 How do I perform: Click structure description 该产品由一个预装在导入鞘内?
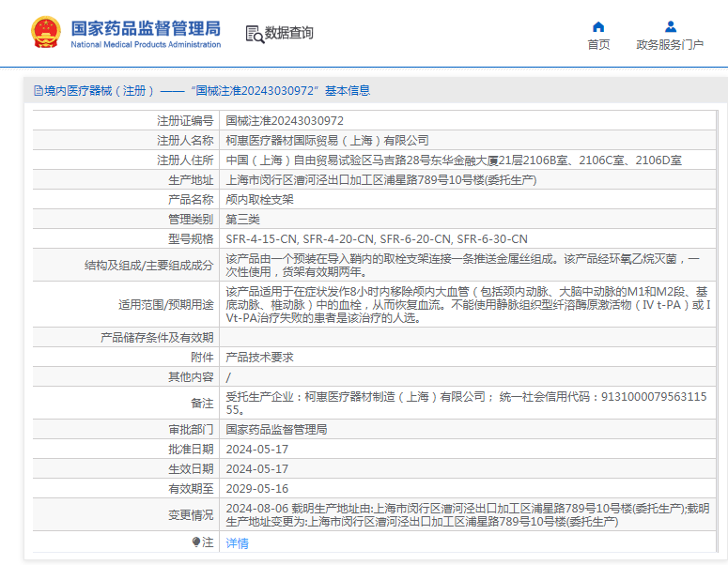pyautogui.click(x=462, y=266)
